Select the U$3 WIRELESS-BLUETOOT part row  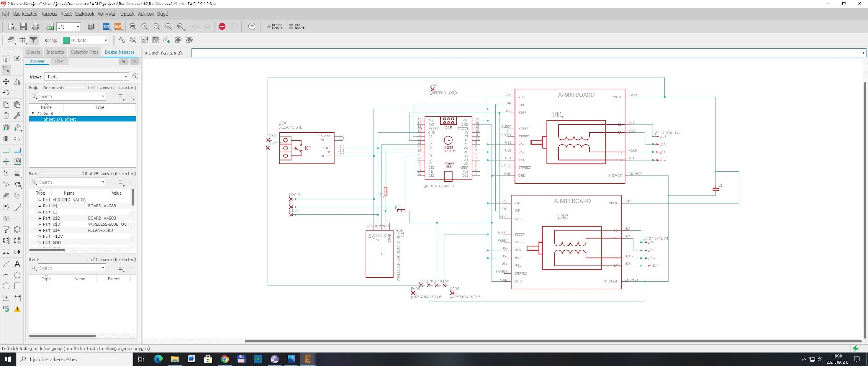point(80,224)
